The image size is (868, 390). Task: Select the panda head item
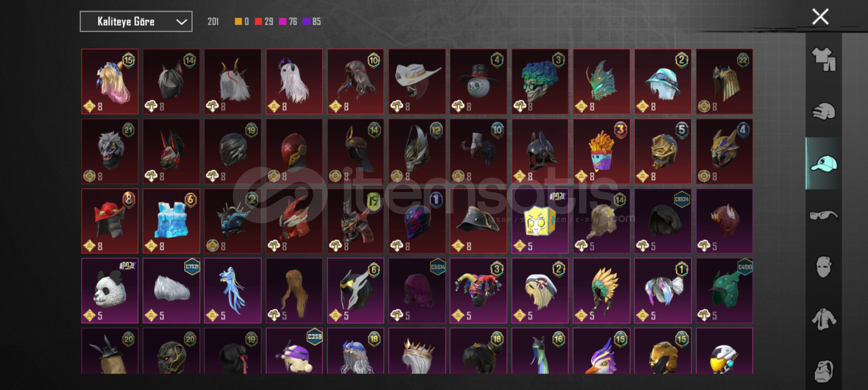[x=110, y=290]
